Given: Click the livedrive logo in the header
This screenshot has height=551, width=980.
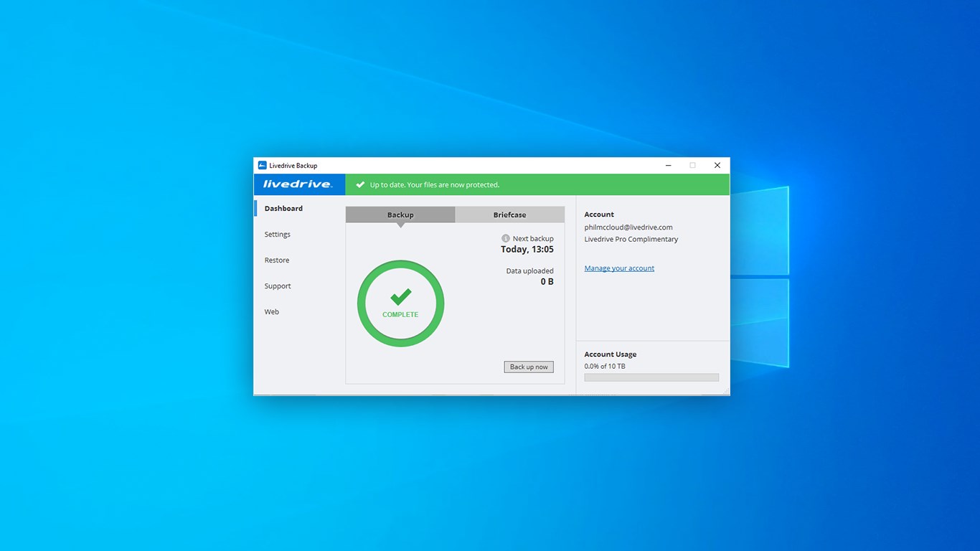Looking at the screenshot, I should point(298,184).
